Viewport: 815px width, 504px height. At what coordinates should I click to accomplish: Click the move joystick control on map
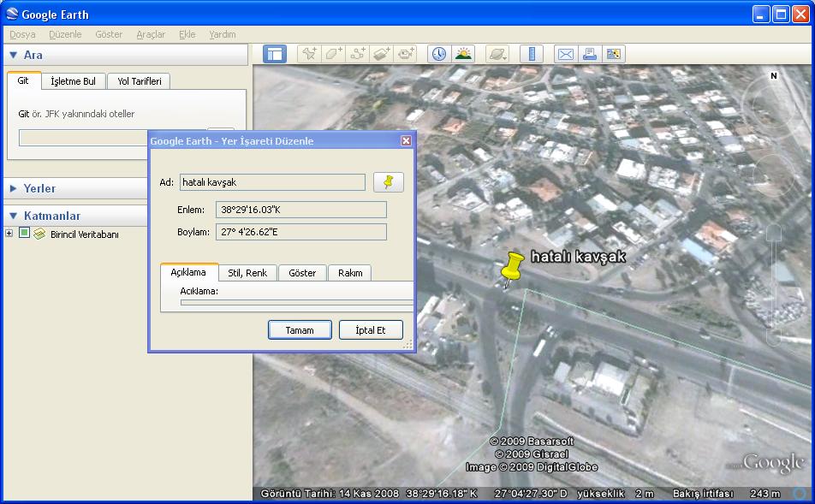[774, 175]
